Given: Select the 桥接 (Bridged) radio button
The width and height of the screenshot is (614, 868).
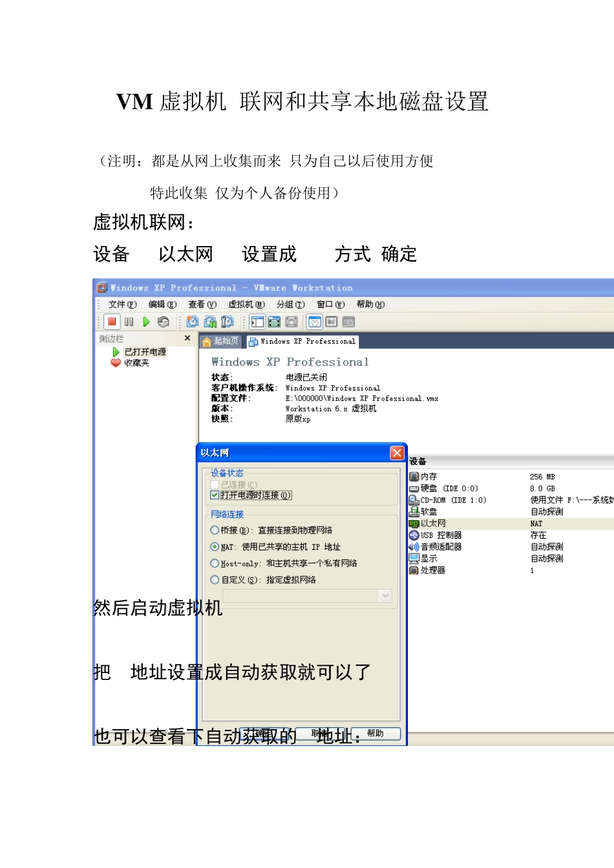Looking at the screenshot, I should click(x=215, y=530).
